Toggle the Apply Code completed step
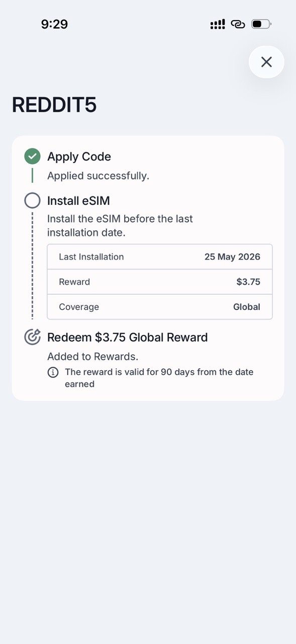The width and height of the screenshot is (296, 644). tap(79, 156)
